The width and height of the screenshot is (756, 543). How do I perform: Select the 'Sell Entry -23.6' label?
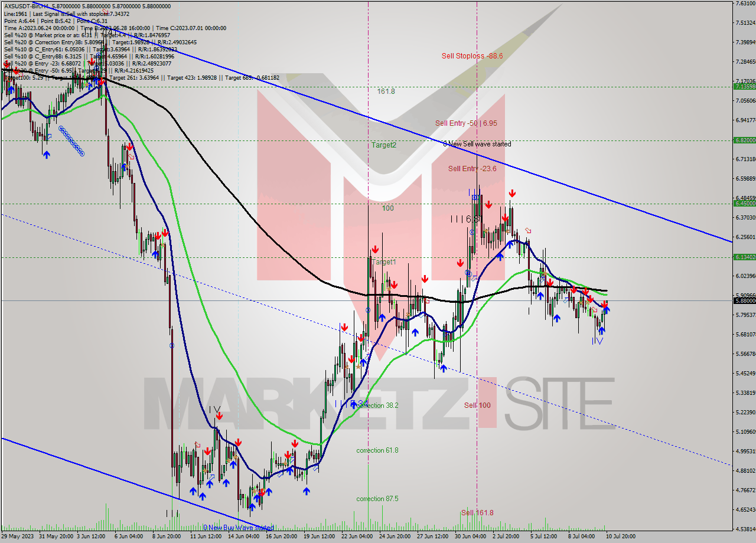pos(472,169)
